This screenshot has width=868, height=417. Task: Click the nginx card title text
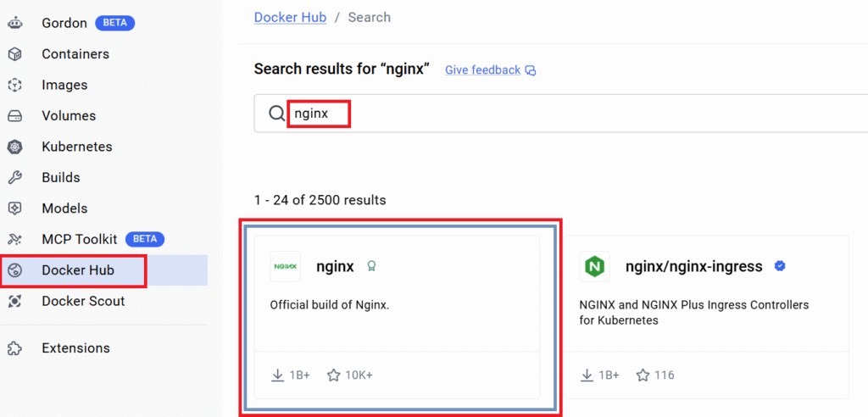[335, 267]
